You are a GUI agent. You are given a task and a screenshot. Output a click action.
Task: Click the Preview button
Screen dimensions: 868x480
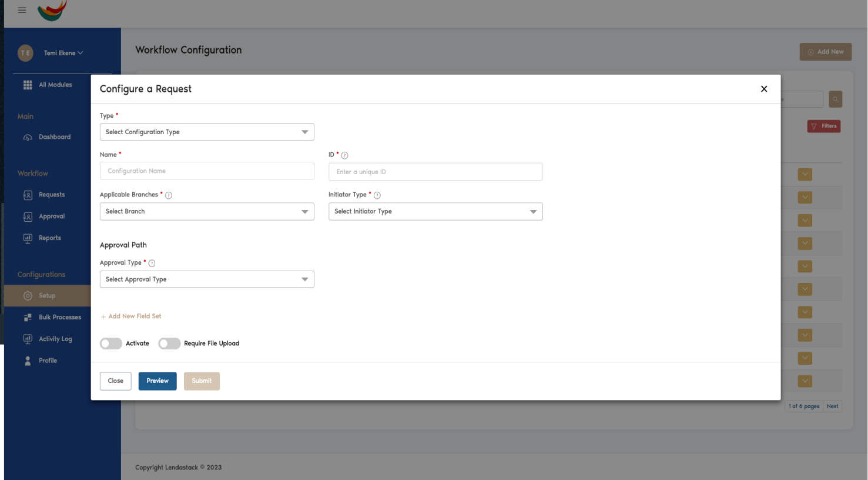point(157,381)
